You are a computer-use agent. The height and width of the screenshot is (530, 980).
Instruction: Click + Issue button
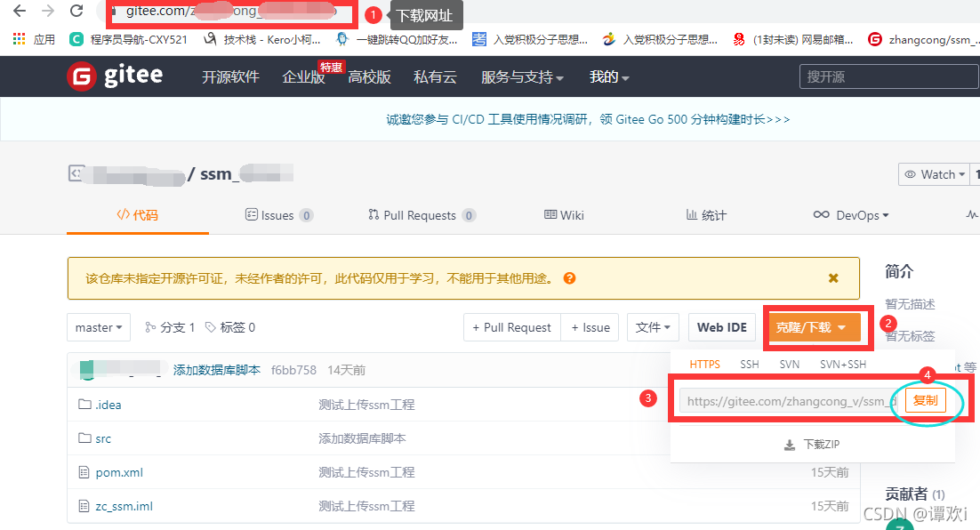pyautogui.click(x=590, y=327)
